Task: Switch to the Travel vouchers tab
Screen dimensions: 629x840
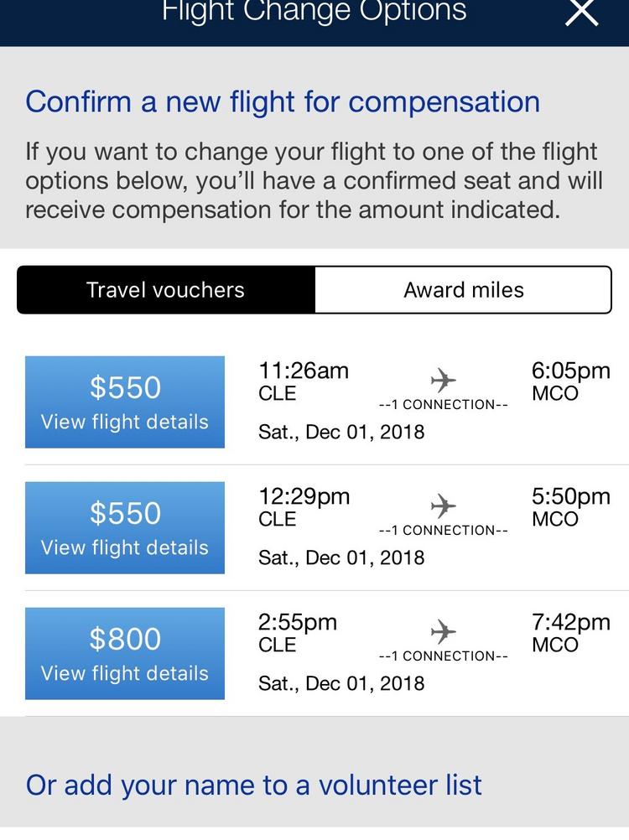Action: [166, 290]
